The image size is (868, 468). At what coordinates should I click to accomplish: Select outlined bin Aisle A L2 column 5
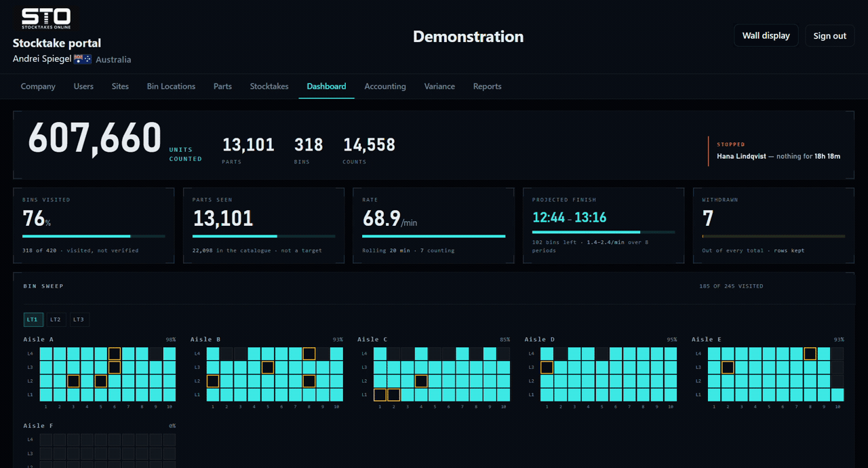pos(101,381)
